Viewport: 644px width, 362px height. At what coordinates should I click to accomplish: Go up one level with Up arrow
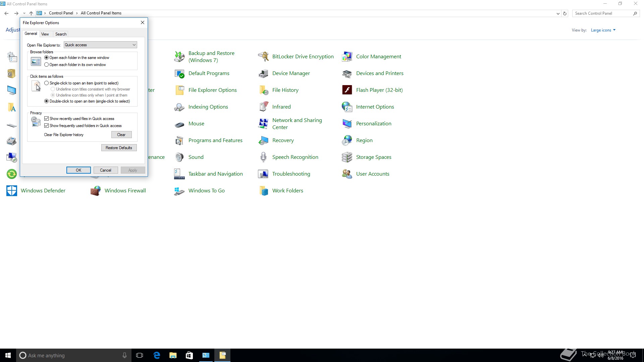click(31, 13)
